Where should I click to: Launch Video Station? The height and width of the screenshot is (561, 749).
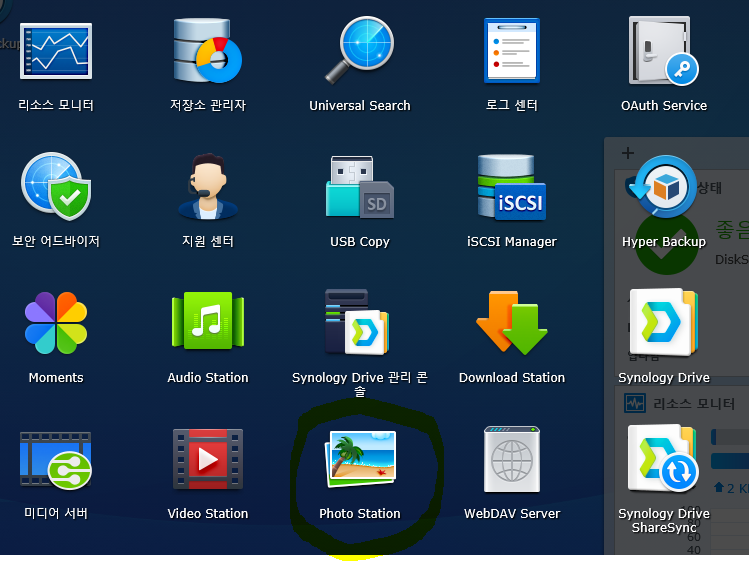pyautogui.click(x=208, y=459)
